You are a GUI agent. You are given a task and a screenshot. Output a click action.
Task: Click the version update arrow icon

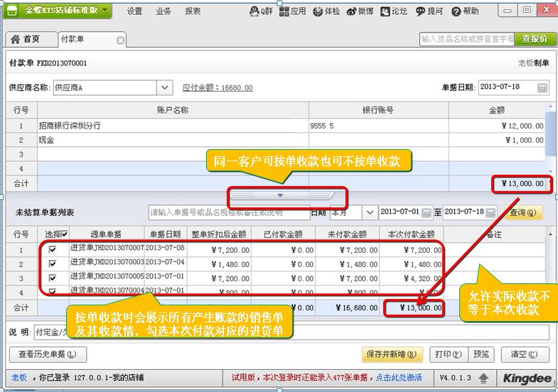[483, 378]
